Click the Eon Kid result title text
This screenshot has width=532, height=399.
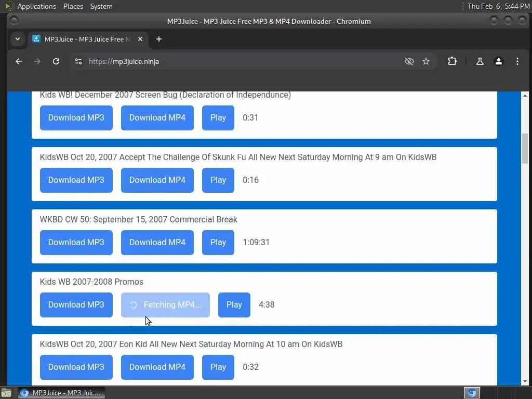pyautogui.click(x=191, y=344)
